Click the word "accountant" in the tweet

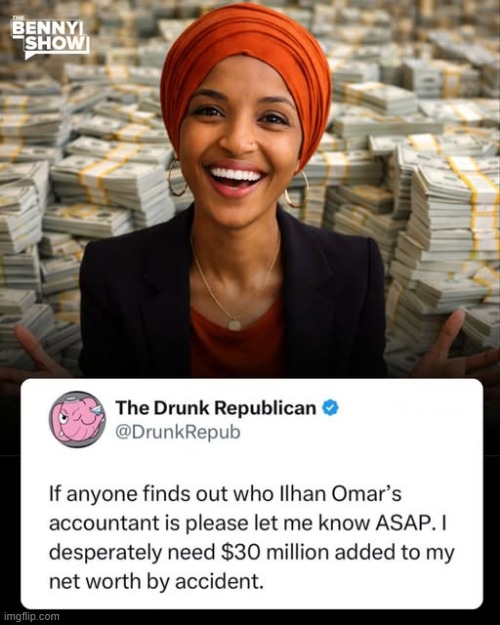click(103, 523)
